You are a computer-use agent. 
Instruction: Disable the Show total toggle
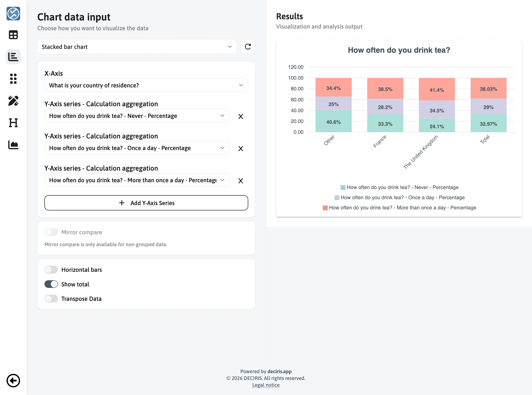pyautogui.click(x=51, y=284)
